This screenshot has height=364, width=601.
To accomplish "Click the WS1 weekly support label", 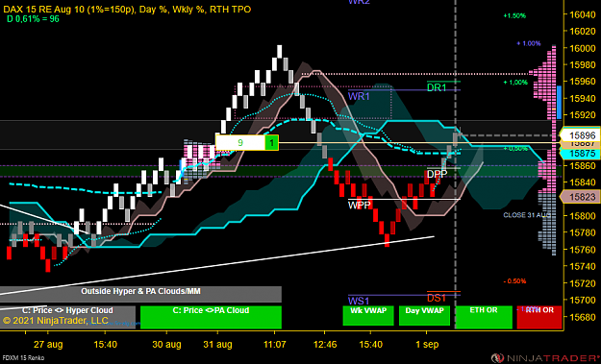I will click(x=359, y=301).
